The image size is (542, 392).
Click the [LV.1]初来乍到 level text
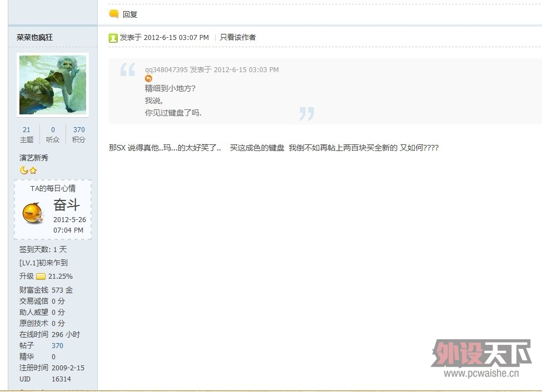pyautogui.click(x=43, y=263)
